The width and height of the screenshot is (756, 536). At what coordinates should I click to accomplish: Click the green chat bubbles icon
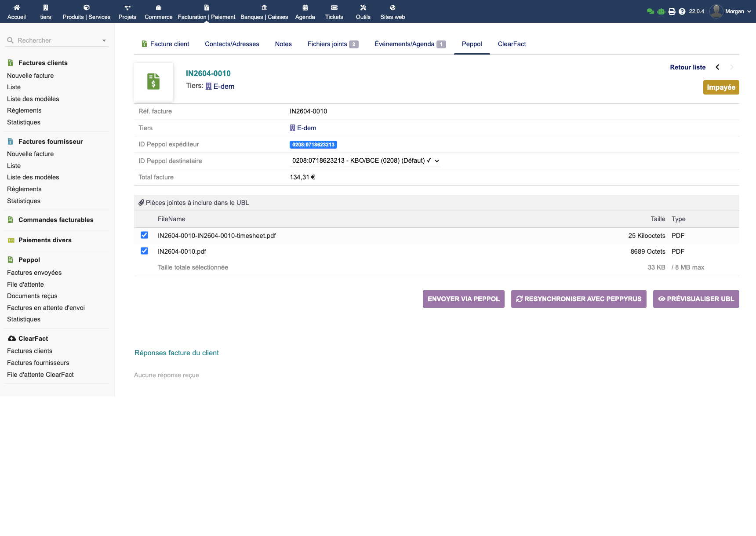point(651,11)
